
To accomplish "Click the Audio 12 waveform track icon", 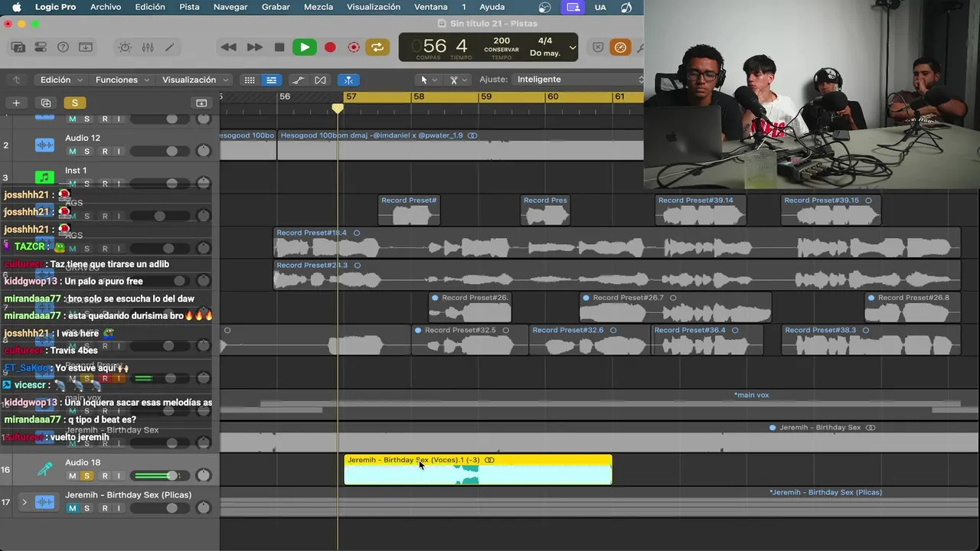I will [45, 145].
